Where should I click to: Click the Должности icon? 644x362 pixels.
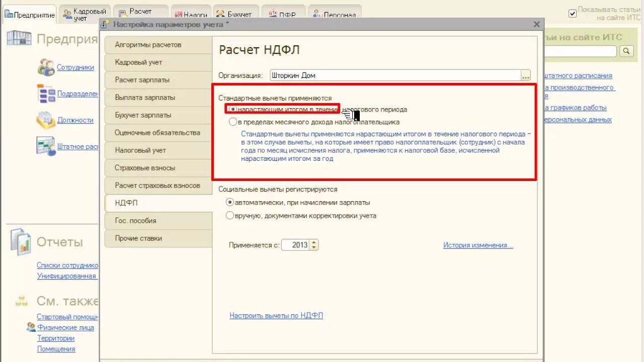pyautogui.click(x=46, y=120)
